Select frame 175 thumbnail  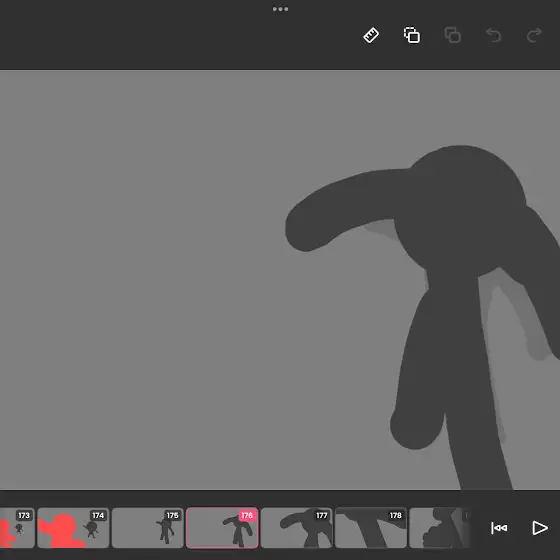(148, 528)
